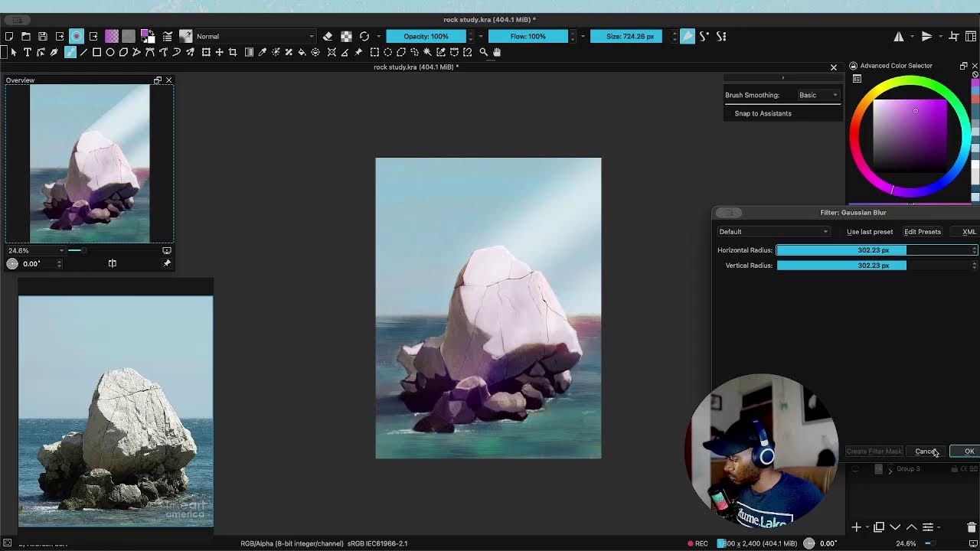
Task: Open the Brush Smoothing dropdown
Action: click(818, 95)
